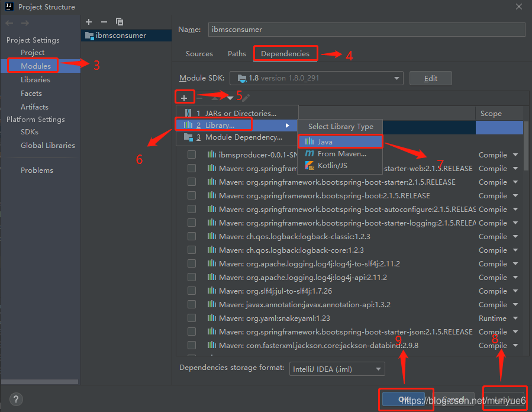Select Java library type
The width and height of the screenshot is (532, 412).
pyautogui.click(x=340, y=141)
